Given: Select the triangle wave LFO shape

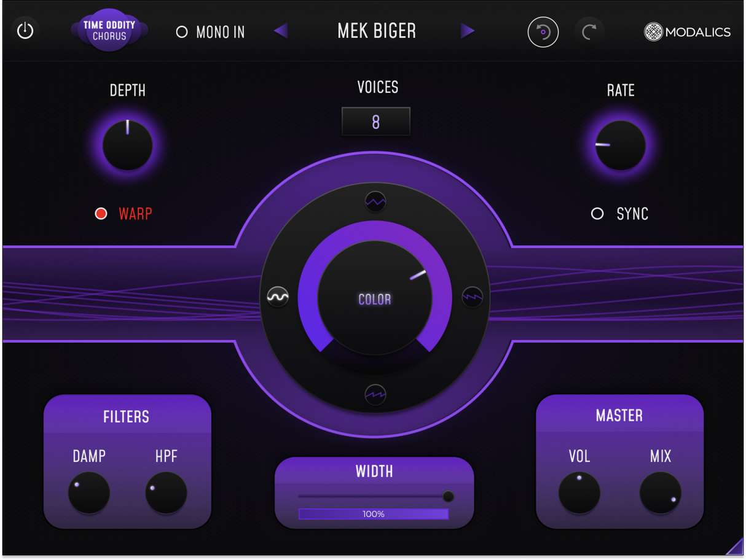Looking at the screenshot, I should tap(375, 201).
